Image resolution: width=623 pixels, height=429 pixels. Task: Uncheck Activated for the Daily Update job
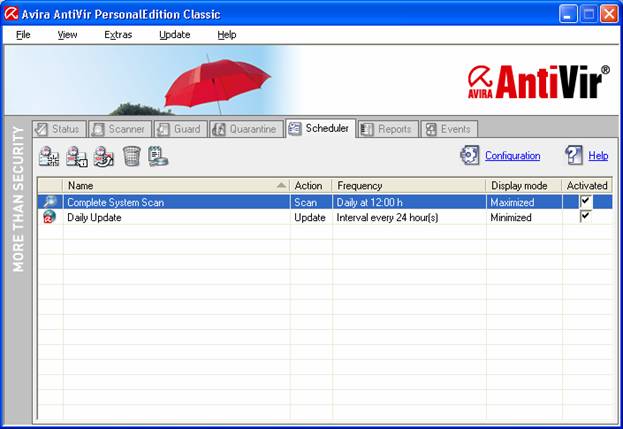(586, 217)
